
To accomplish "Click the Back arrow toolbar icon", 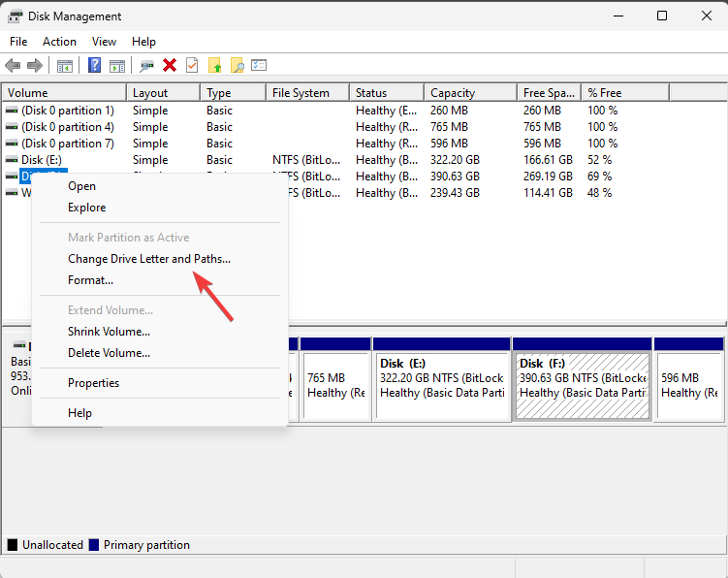I will click(13, 66).
